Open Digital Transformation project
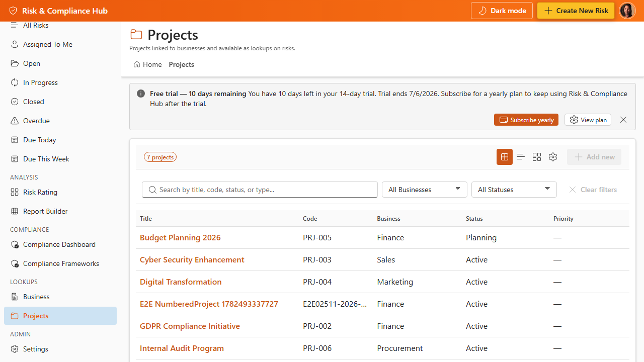 point(181,282)
